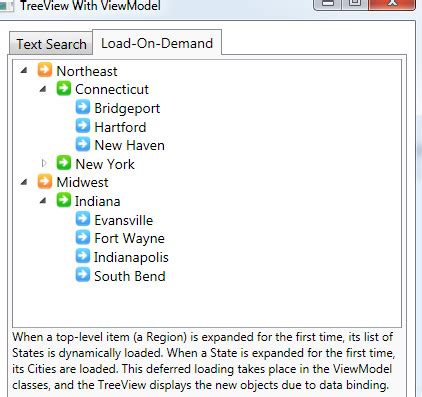Click the blue arrow icon beside Bridgeport

83,107
